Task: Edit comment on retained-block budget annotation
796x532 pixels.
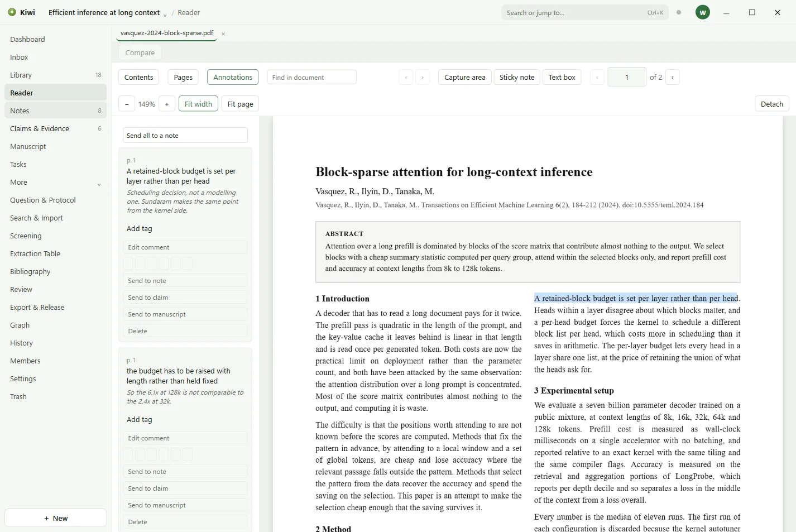Action: (185, 247)
